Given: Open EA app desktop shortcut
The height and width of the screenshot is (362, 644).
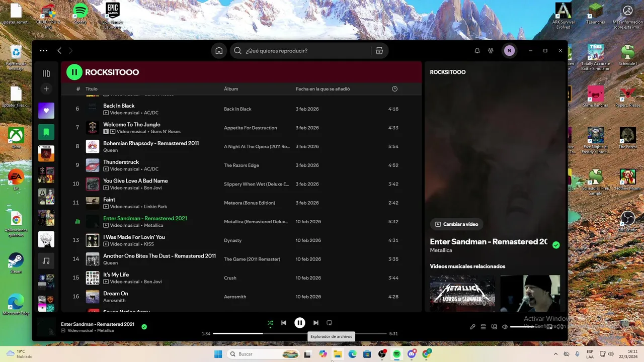Looking at the screenshot, I should point(16,179).
